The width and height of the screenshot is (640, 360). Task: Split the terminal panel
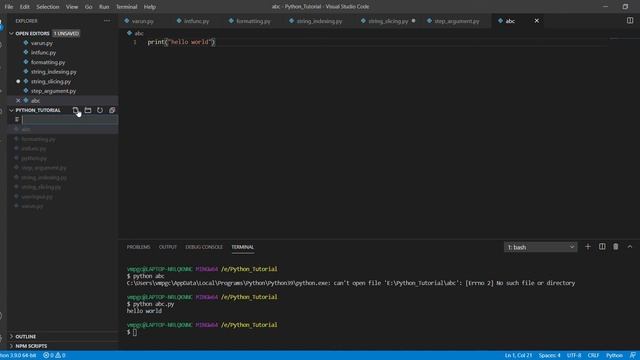coord(602,247)
